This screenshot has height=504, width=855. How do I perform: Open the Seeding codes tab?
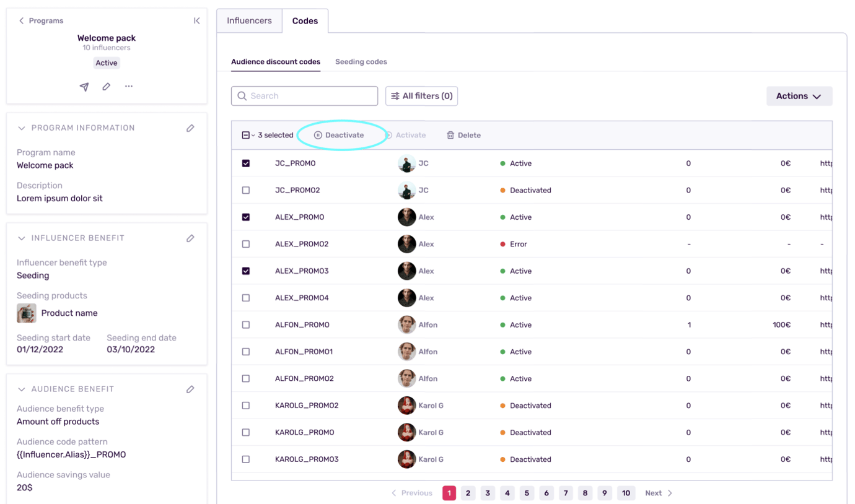click(x=361, y=61)
